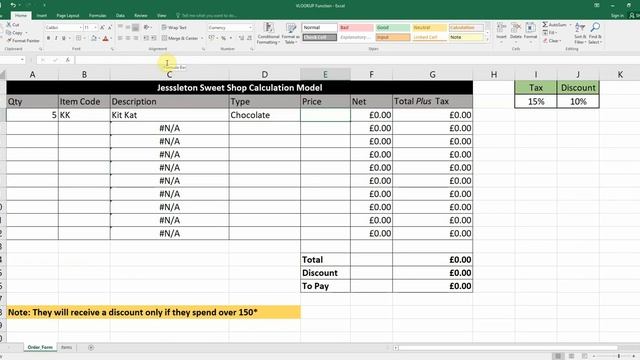Screen dimensions: 640x360
Task: Add a new sheet with plus icon
Action: 91,347
